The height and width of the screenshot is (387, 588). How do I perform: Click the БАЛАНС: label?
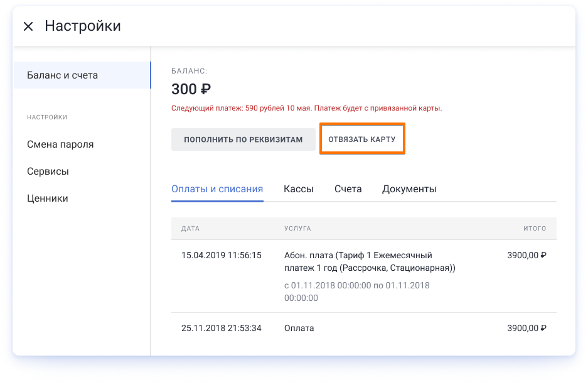pos(189,71)
